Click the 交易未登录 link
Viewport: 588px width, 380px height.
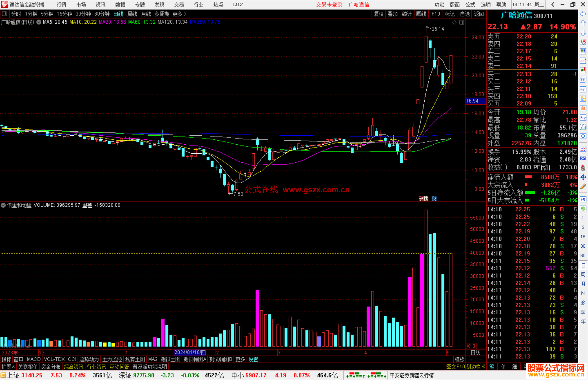(x=329, y=4)
